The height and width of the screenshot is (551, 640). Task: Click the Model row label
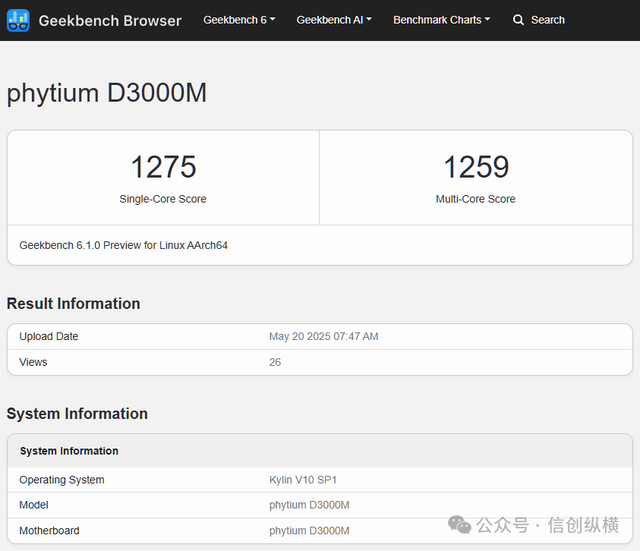pyautogui.click(x=33, y=505)
